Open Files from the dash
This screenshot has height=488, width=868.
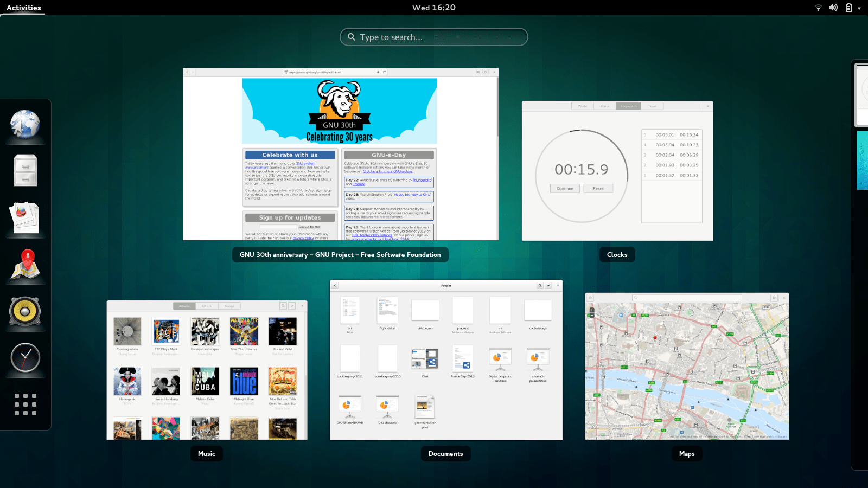coord(25,170)
